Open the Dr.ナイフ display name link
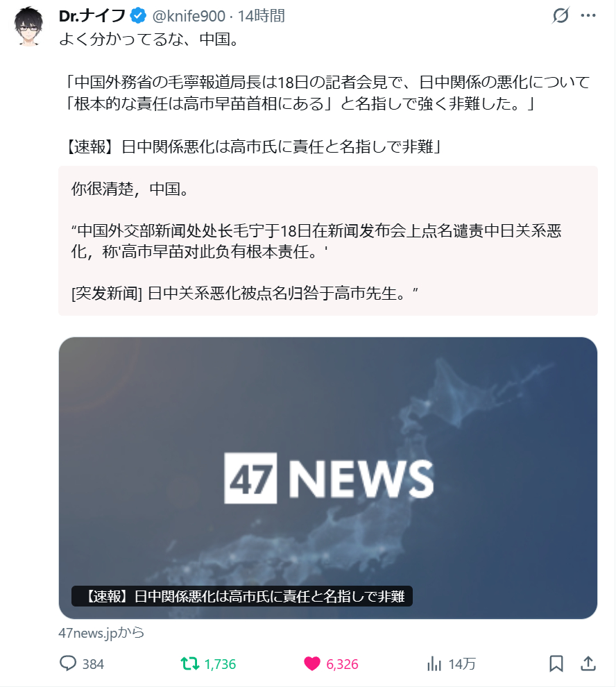Viewport: 616px width, 687px height. pyautogui.click(x=92, y=16)
